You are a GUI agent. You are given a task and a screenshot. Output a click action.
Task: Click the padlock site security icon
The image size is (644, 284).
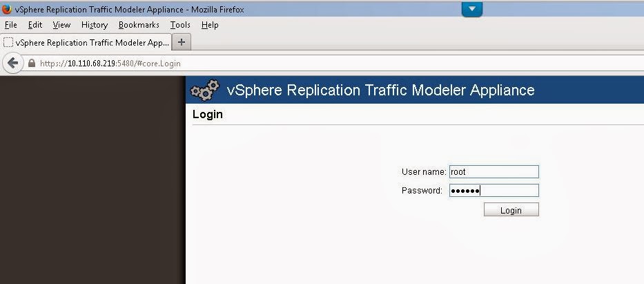31,63
